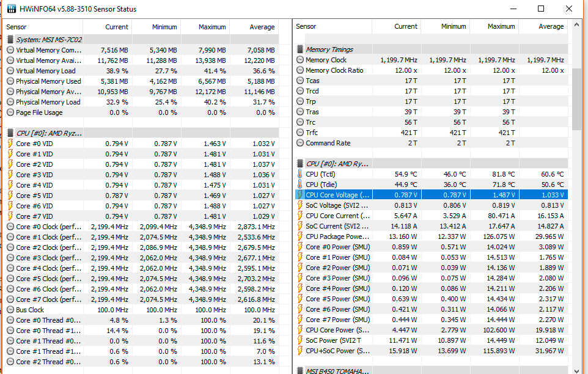This screenshot has height=374, width=588.
Task: Click the Memory Clock sensor circle icon
Action: [x=300, y=60]
